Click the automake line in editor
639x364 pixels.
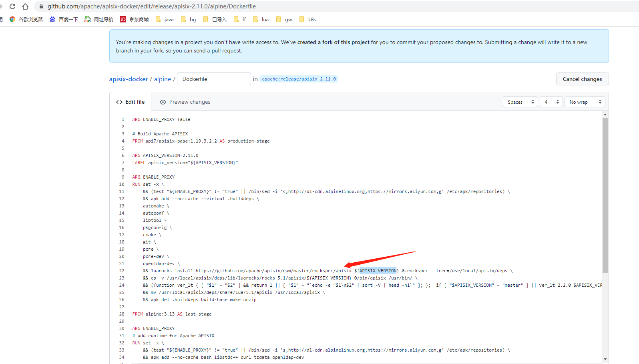[x=156, y=206]
